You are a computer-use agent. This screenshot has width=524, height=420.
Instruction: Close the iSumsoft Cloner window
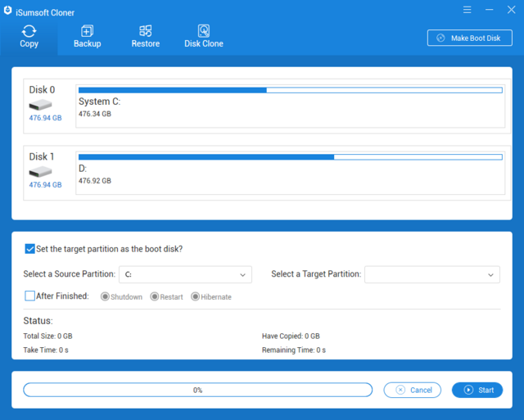[511, 10]
